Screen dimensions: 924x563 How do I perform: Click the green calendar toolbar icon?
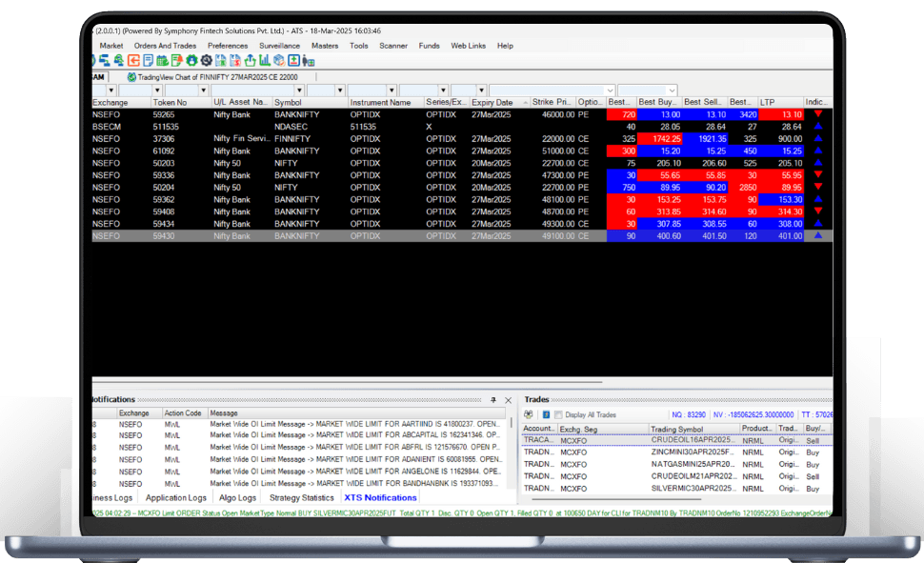tap(162, 61)
